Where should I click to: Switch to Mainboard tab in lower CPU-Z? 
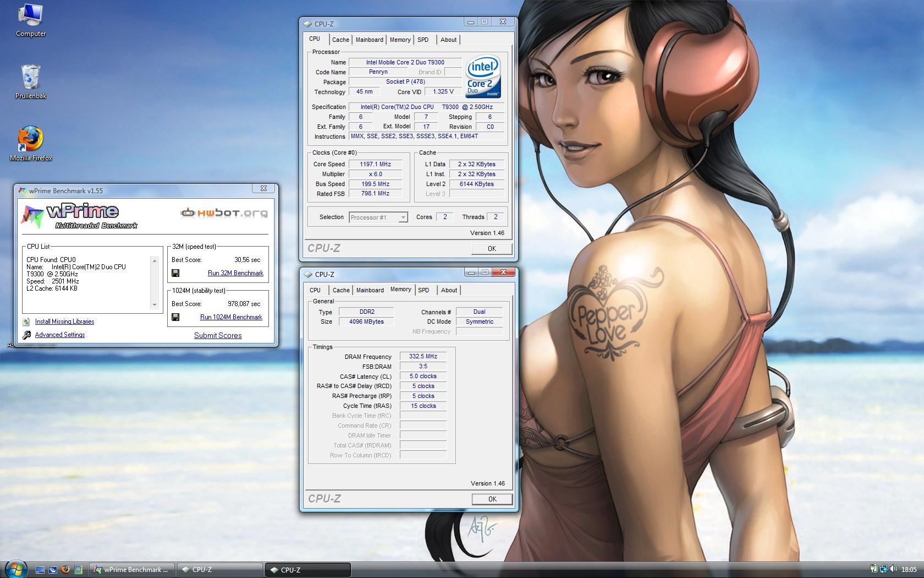(370, 290)
